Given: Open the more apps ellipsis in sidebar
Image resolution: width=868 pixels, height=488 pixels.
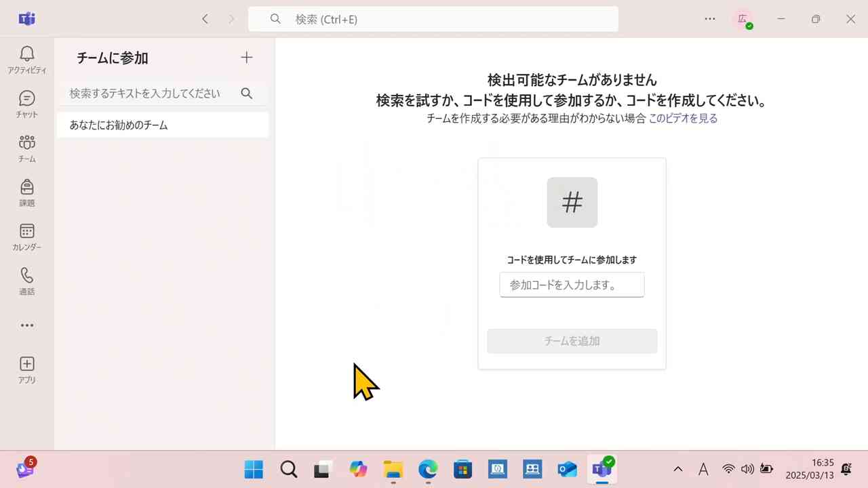Looking at the screenshot, I should [x=26, y=325].
